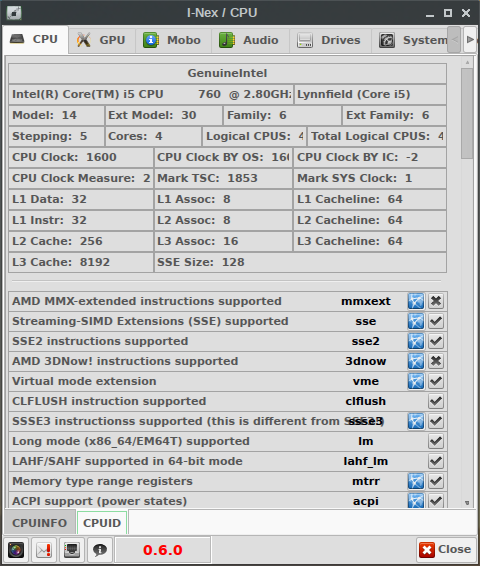Switch to the Audio tab

tap(250, 40)
